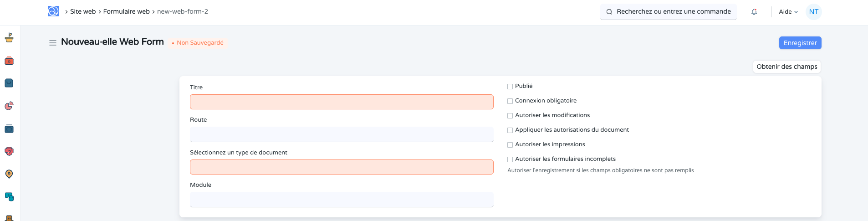Click the plant pot sidebar icon
The image size is (868, 221).
click(x=9, y=38)
